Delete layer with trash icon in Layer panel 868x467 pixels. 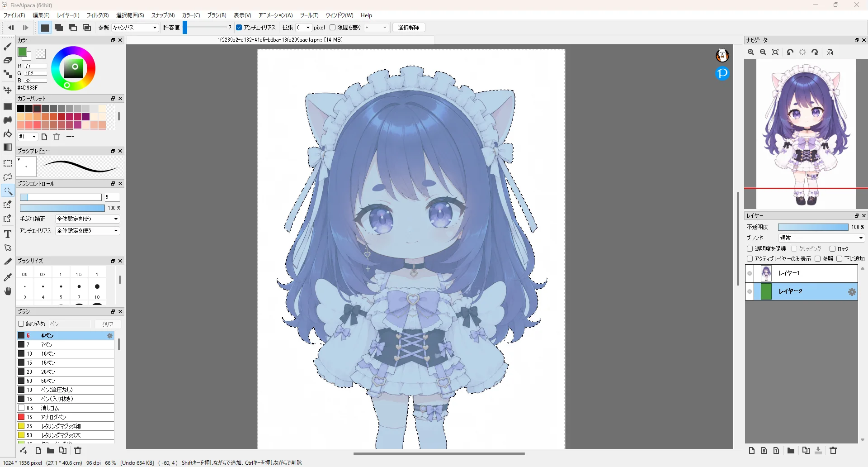click(834, 450)
